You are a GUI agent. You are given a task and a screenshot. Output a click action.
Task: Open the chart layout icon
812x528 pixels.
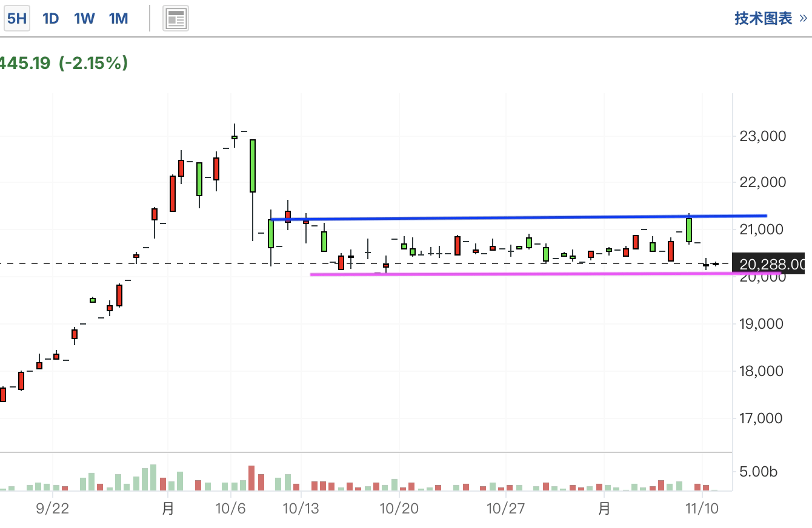(x=176, y=19)
